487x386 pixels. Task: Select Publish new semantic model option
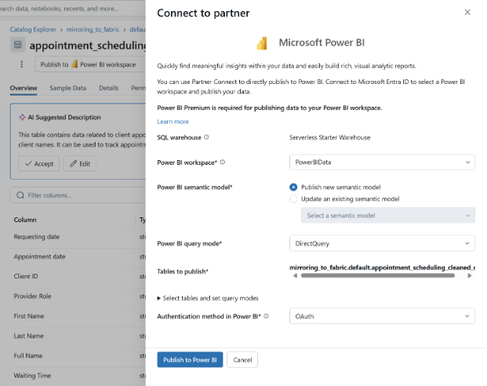[293, 187]
